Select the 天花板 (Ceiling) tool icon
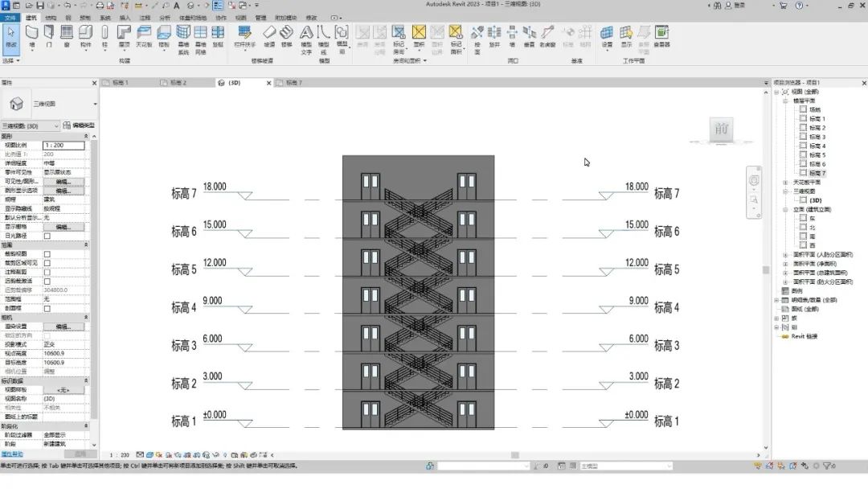Screen dimensions: 868x489 click(144, 36)
